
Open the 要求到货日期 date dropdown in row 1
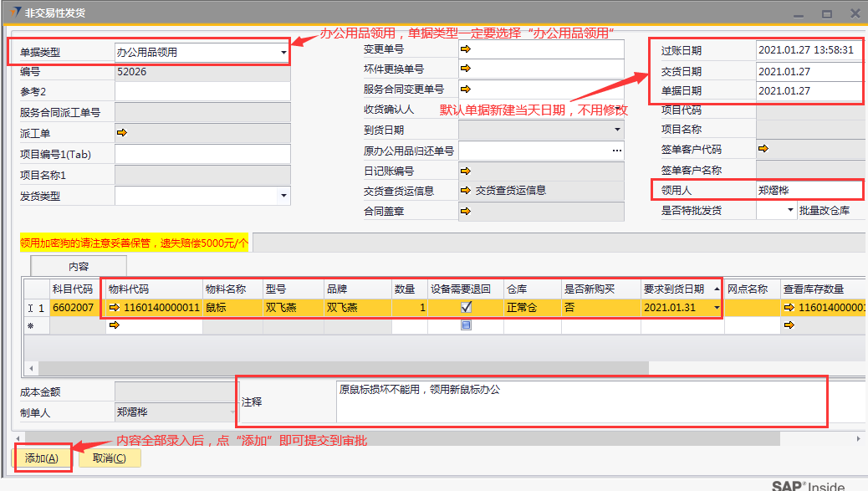click(717, 308)
